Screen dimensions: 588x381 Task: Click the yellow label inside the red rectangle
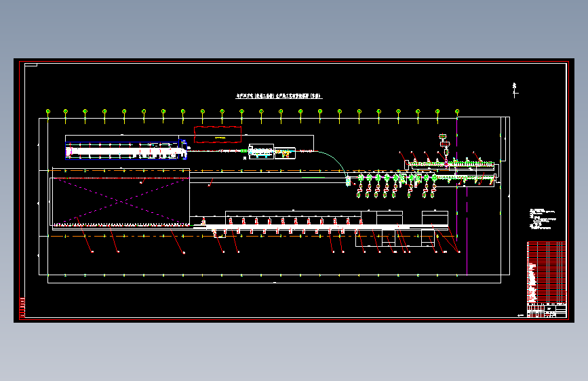click(220, 138)
